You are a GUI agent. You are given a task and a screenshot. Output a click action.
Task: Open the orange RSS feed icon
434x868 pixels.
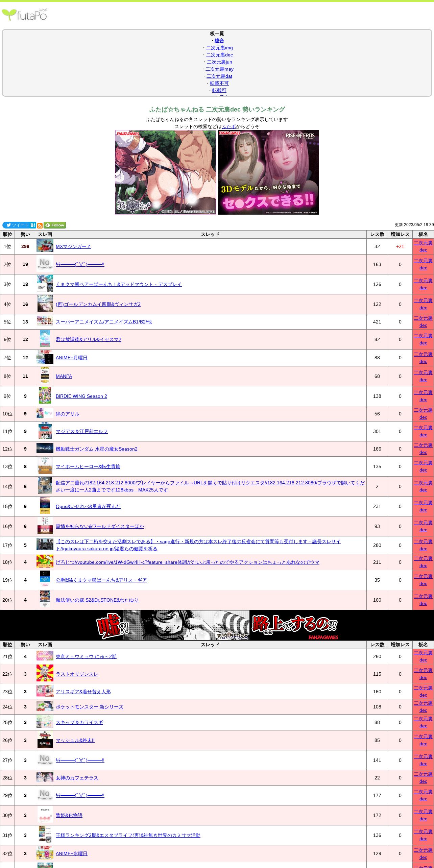point(40,225)
